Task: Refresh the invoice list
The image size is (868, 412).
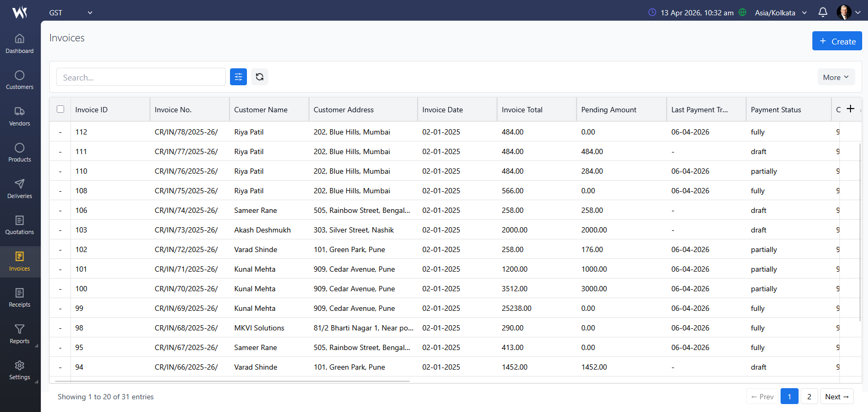Action: click(260, 77)
